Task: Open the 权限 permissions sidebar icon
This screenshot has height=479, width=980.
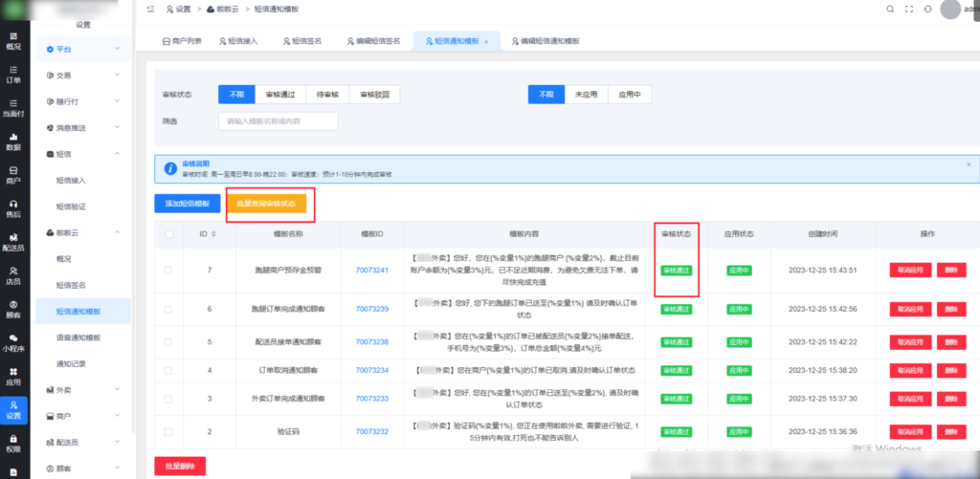Action: (13, 444)
